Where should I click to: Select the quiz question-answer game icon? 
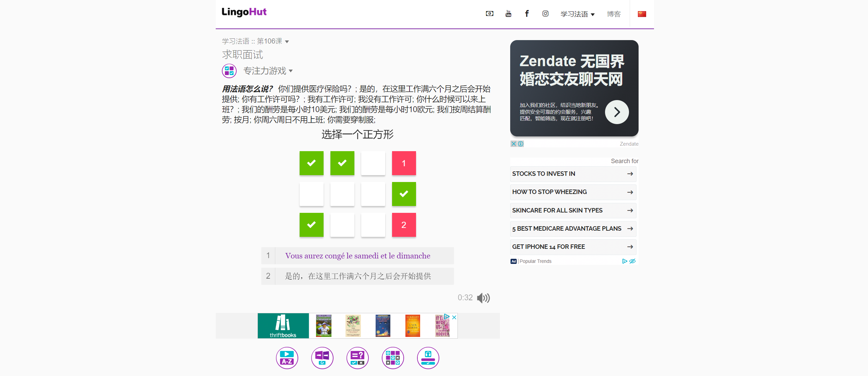tap(357, 358)
